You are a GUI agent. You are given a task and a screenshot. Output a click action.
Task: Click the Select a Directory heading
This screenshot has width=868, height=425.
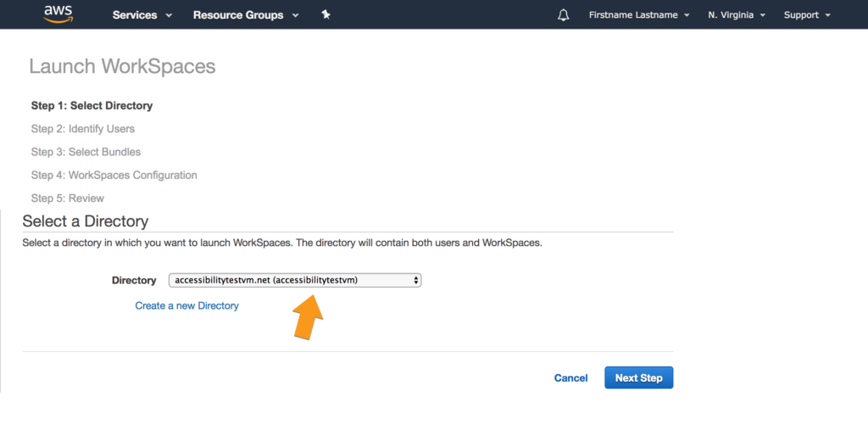tap(86, 221)
